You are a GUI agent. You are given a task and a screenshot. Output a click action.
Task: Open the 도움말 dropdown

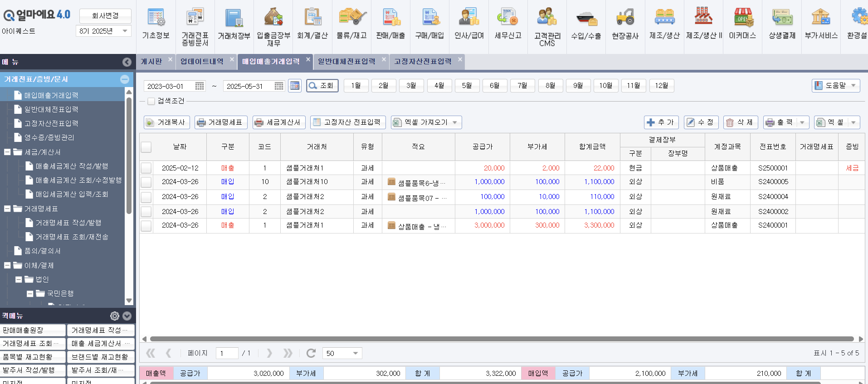click(x=836, y=86)
